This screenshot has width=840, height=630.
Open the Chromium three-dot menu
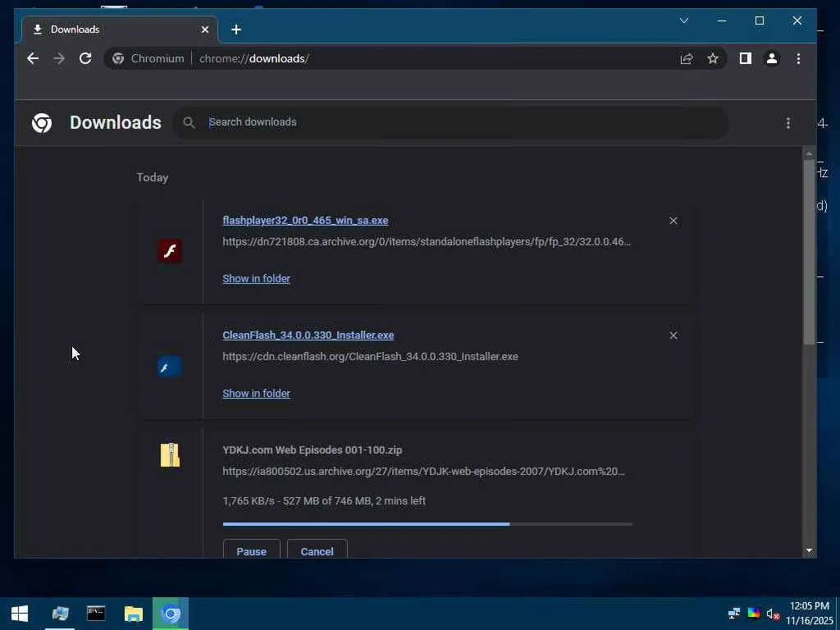tap(798, 58)
